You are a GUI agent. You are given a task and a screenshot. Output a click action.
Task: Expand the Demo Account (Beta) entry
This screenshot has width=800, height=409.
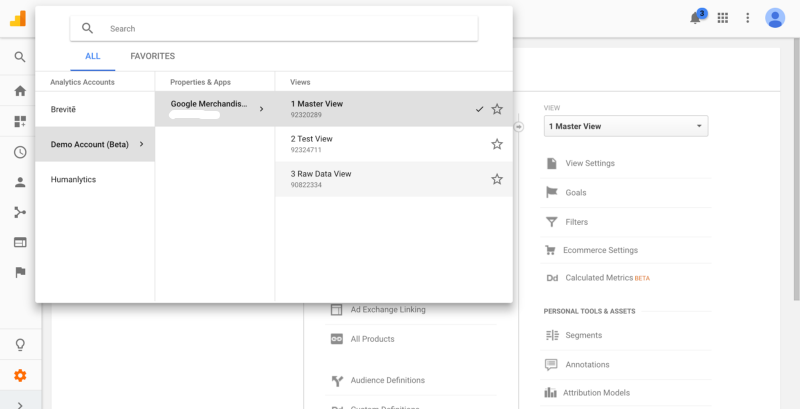coord(95,144)
